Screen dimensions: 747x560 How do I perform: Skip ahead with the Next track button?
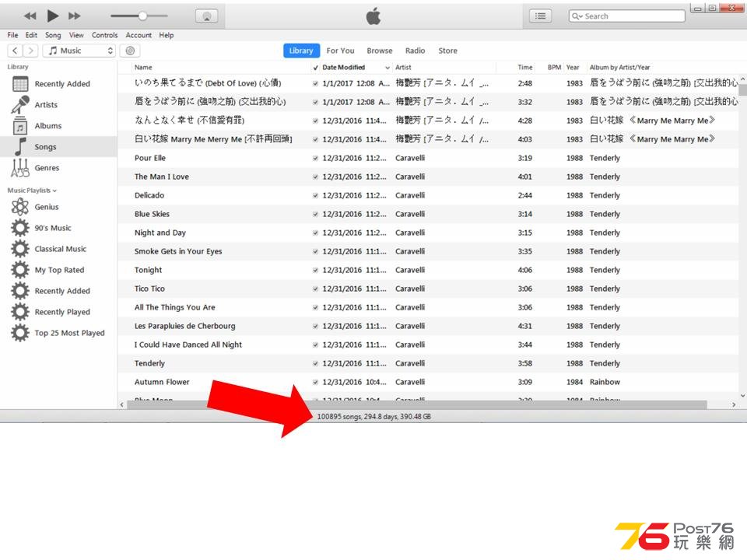75,16
